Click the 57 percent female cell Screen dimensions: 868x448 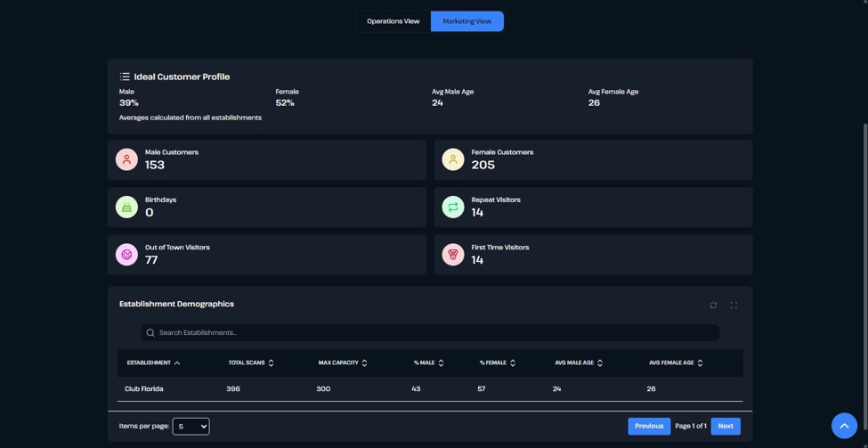482,389
